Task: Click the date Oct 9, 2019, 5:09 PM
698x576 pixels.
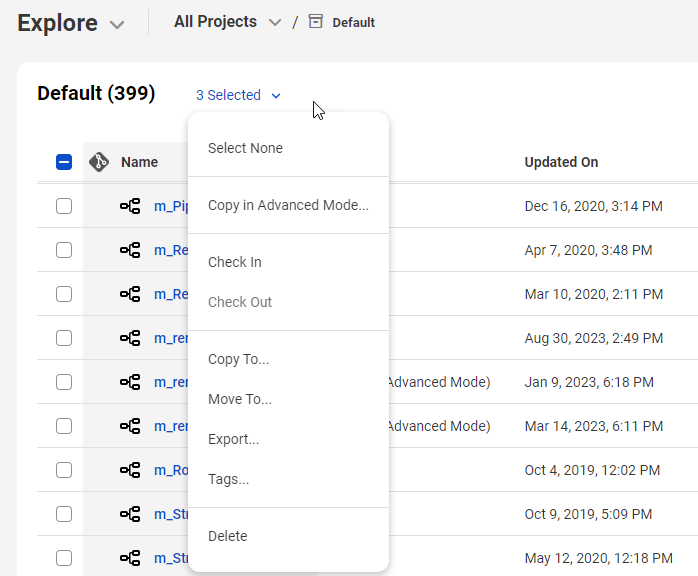Action: [x=588, y=514]
